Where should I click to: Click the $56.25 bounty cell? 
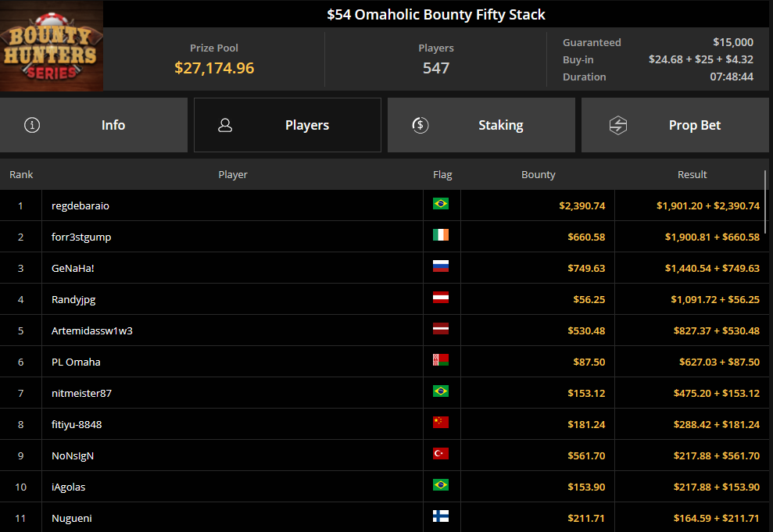[589, 299]
